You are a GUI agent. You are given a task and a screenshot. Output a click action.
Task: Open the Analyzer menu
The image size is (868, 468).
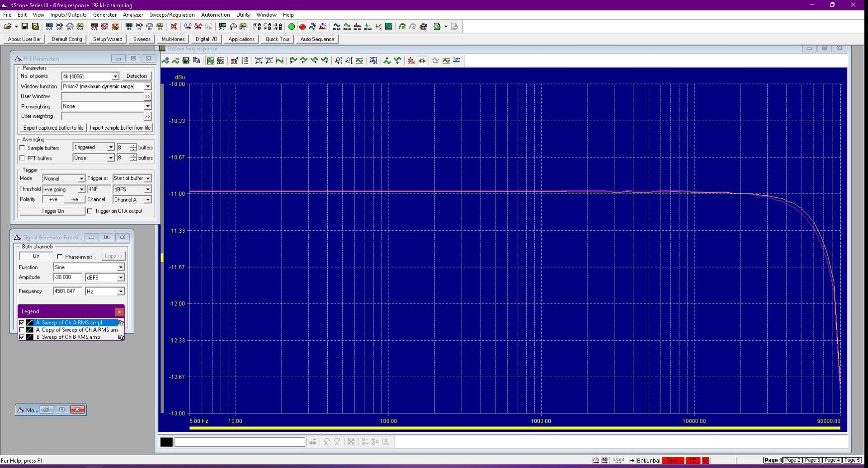click(x=133, y=15)
